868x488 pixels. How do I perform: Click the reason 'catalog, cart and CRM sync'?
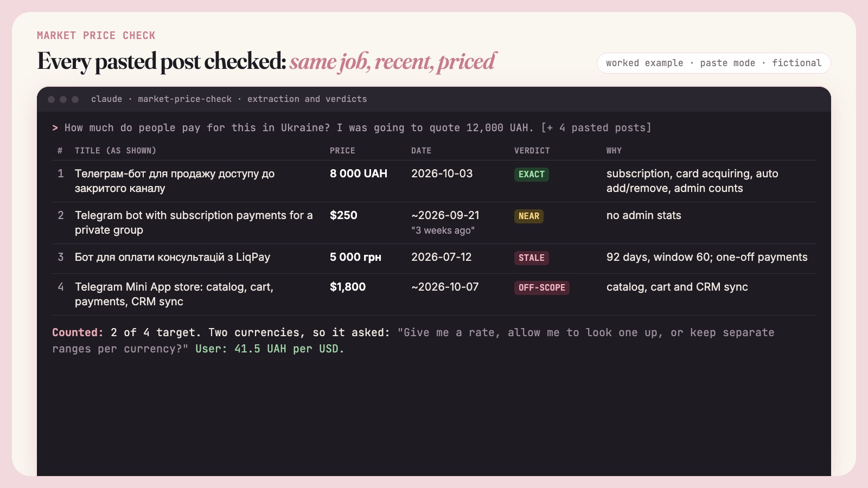coord(677,287)
